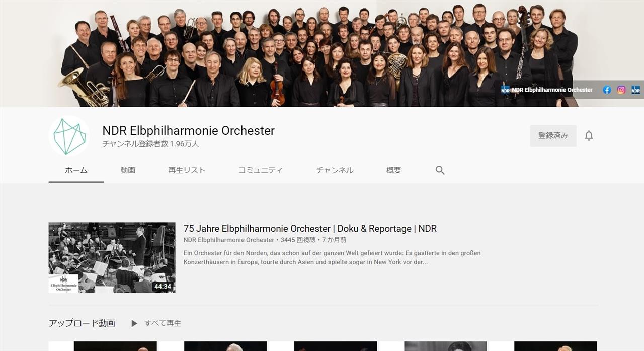This screenshot has width=644, height=351.
Task: Open the 75 Jahre Elbphilharmonie Orchester video title
Action: click(x=310, y=229)
